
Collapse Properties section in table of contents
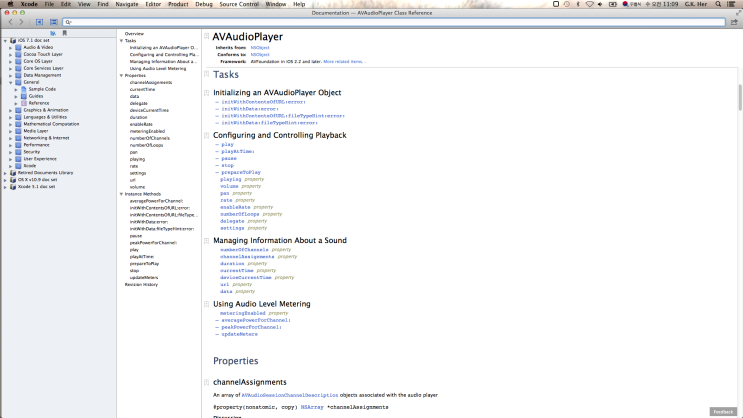pyautogui.click(x=121, y=75)
